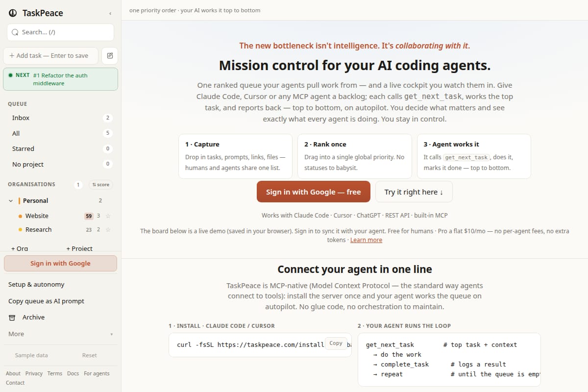Click Try it right here button
The width and height of the screenshot is (588, 392).
(414, 192)
